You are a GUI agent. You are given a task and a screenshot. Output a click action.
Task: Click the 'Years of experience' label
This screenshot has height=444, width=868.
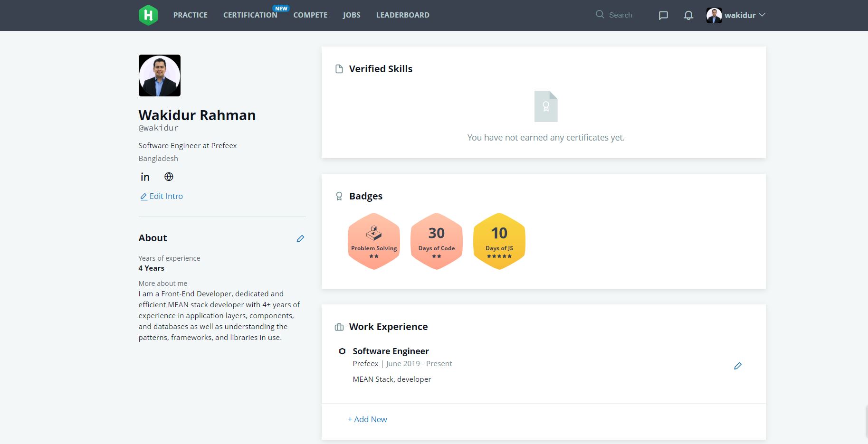coord(169,258)
